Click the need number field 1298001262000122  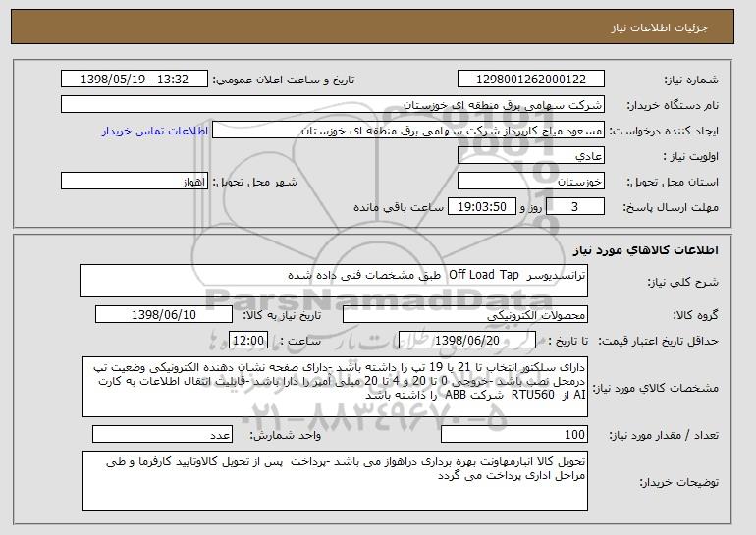pos(531,80)
